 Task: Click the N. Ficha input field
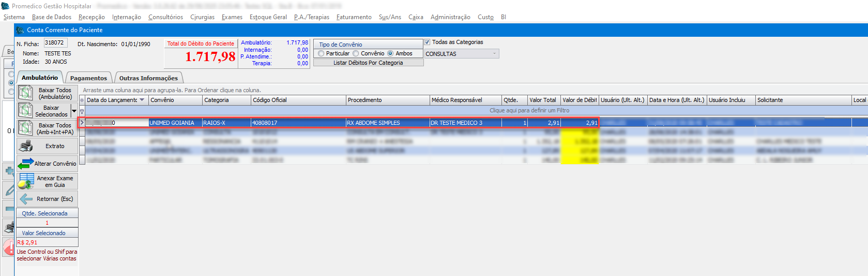(55, 43)
